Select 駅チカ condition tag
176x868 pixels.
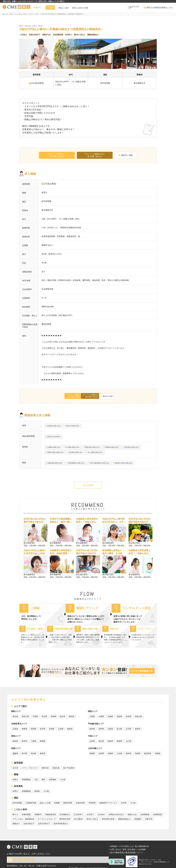coord(16,814)
